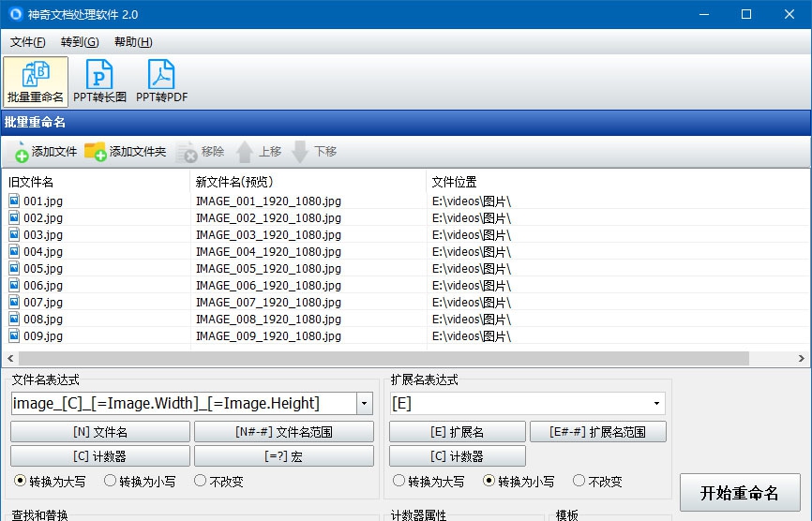Click the 添加文件 icon button
Viewport: 812px width, 521px height.
pos(21,152)
